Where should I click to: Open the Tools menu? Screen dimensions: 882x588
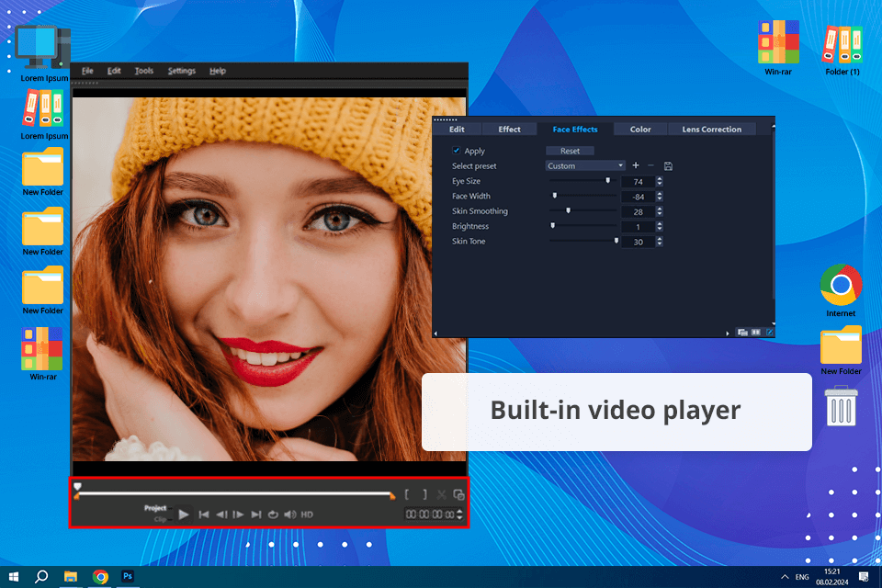pyautogui.click(x=144, y=71)
